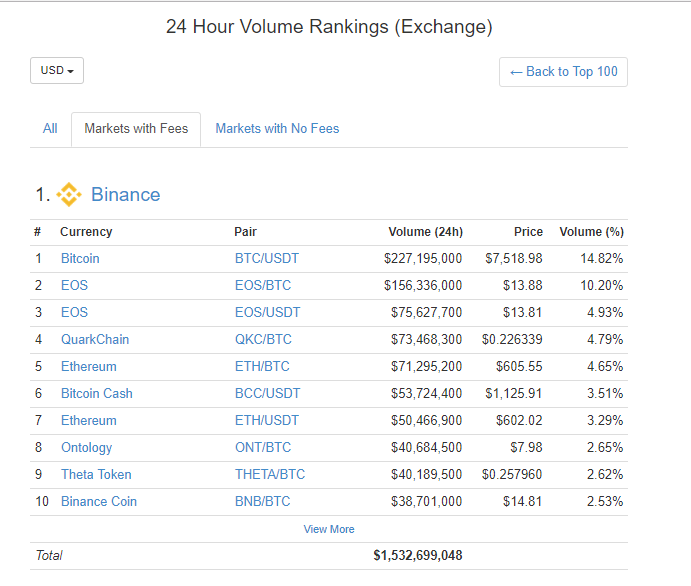Open the BTC/USDT pair link
Screen dimensions: 691x586
(267, 259)
